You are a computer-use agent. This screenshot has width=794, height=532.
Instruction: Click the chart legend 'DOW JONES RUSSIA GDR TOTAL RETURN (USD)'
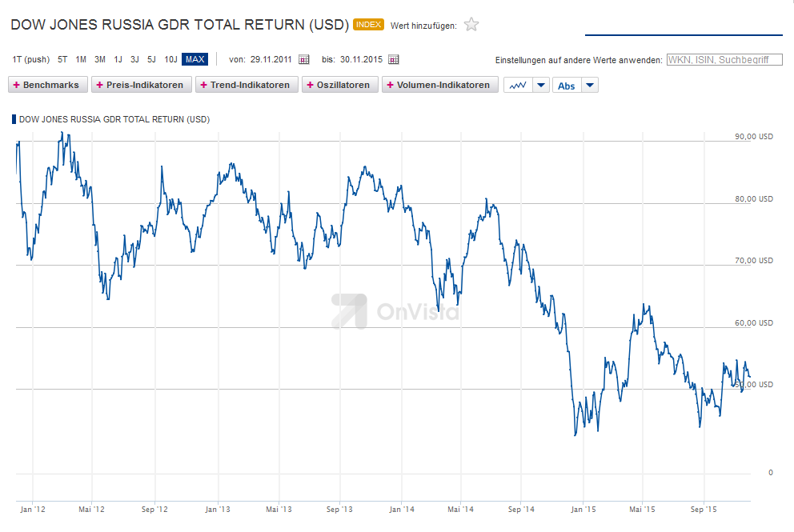[x=114, y=119]
